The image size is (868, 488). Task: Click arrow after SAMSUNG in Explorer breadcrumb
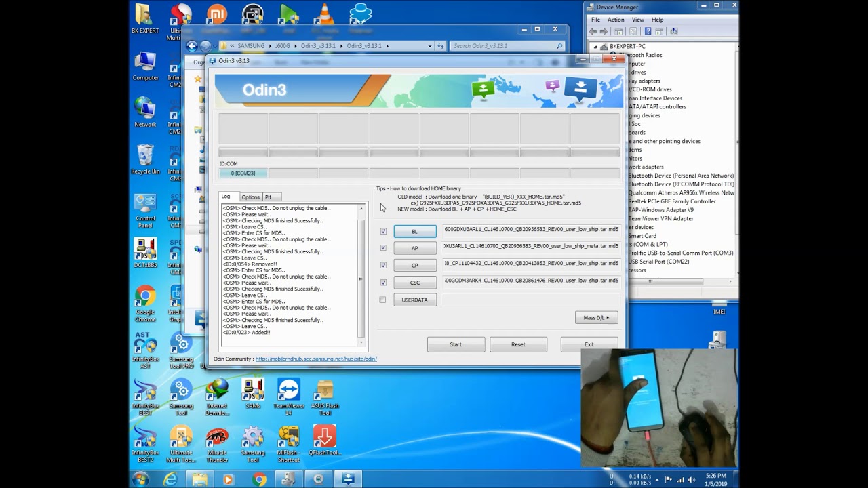click(x=269, y=46)
